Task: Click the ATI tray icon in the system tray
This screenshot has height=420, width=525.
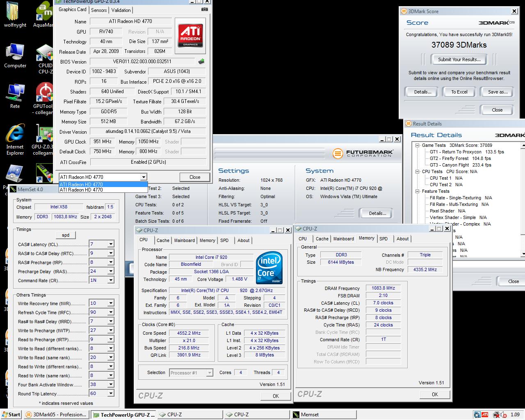Action: click(485, 415)
